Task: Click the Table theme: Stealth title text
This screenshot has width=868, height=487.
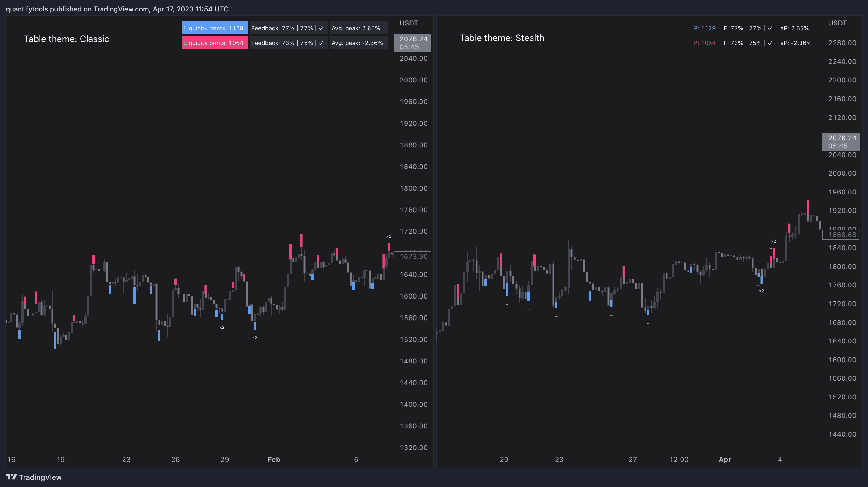Action: pos(502,38)
